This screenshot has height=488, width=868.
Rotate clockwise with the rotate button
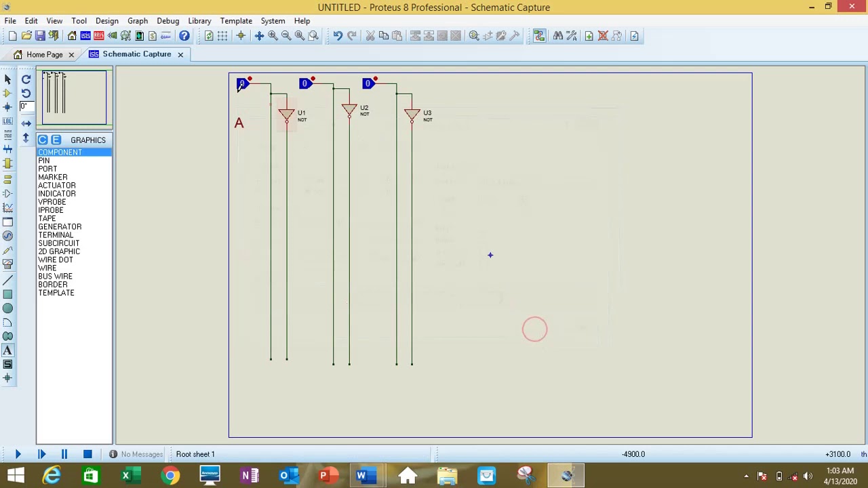[x=26, y=79]
